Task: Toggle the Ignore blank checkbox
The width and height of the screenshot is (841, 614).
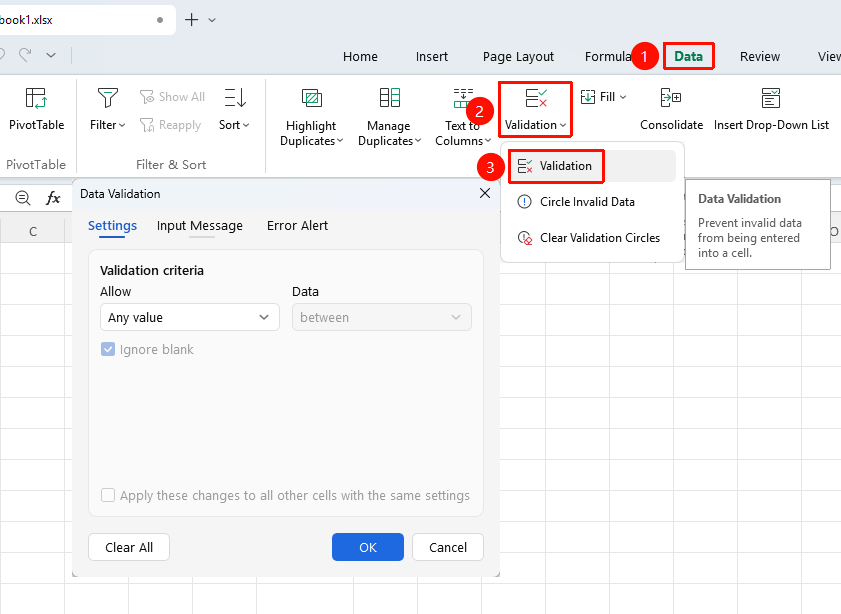Action: [x=108, y=350]
